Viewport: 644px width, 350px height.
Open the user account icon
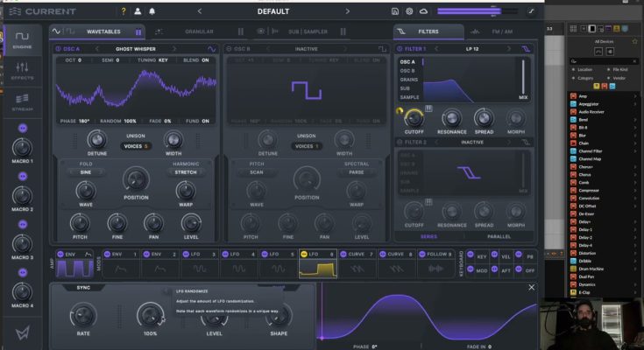(x=138, y=11)
